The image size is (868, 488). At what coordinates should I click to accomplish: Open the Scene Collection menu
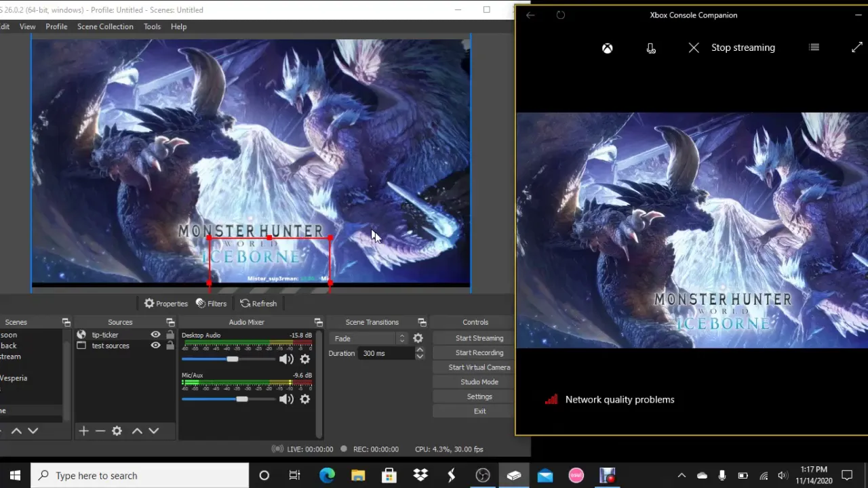105,26
